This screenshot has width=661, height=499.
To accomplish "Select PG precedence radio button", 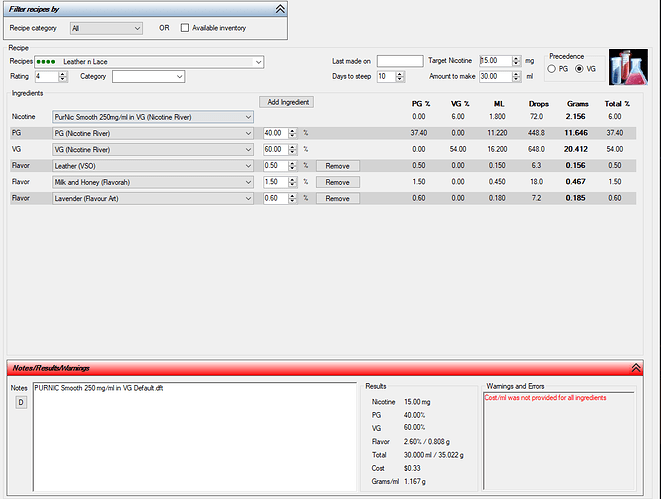I will (551, 69).
